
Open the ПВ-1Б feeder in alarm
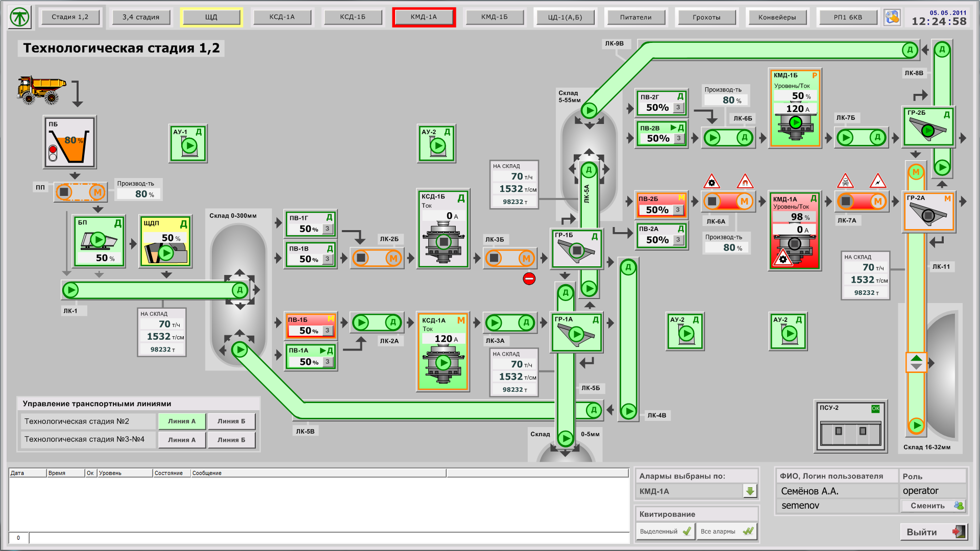(310, 326)
